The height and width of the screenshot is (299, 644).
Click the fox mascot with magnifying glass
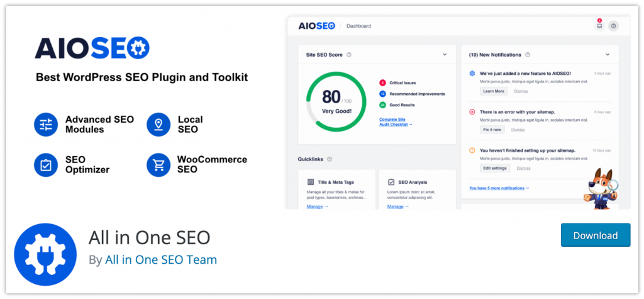(601, 188)
